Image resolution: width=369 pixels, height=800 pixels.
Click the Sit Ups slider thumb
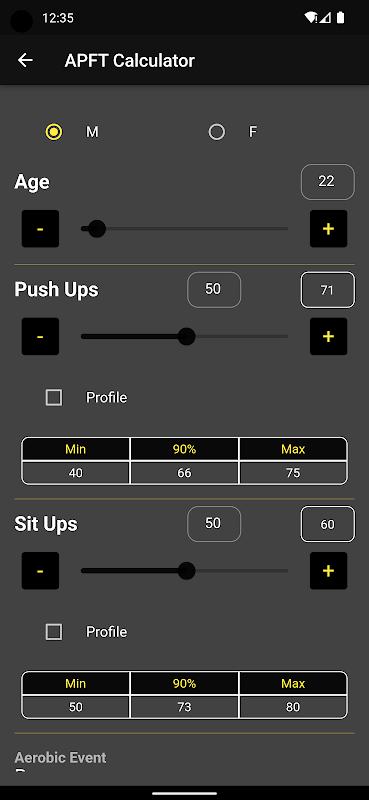pos(186,570)
